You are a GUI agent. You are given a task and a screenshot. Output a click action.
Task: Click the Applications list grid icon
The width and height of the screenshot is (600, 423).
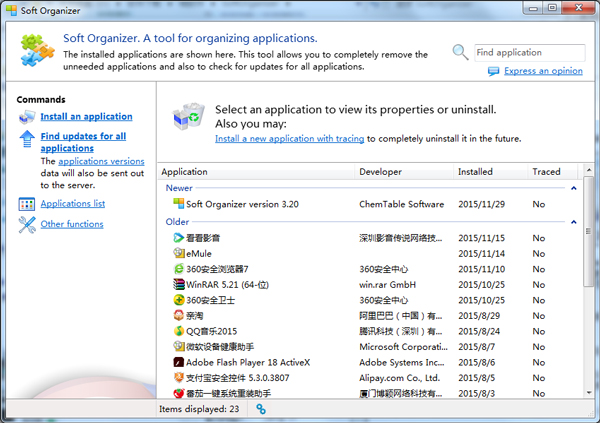click(27, 204)
